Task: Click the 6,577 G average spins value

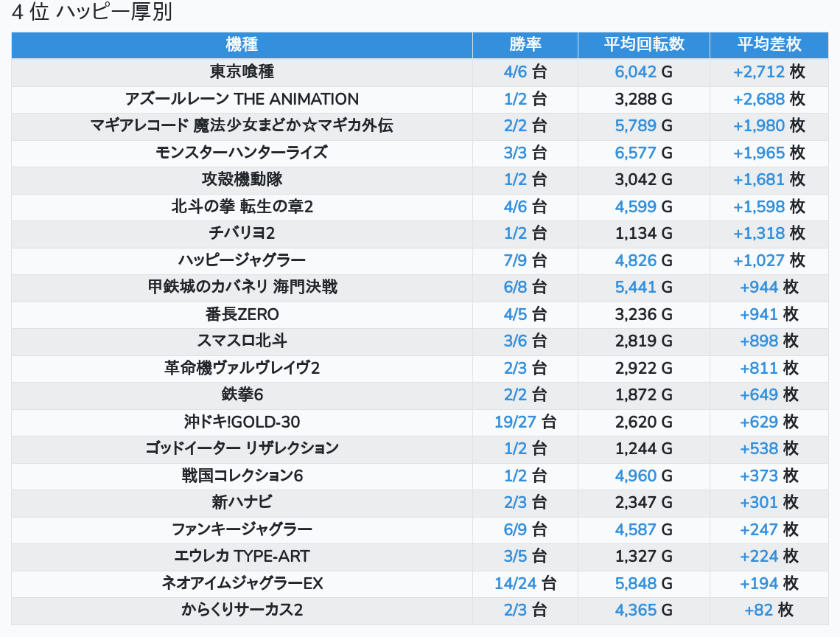Action: tap(643, 153)
